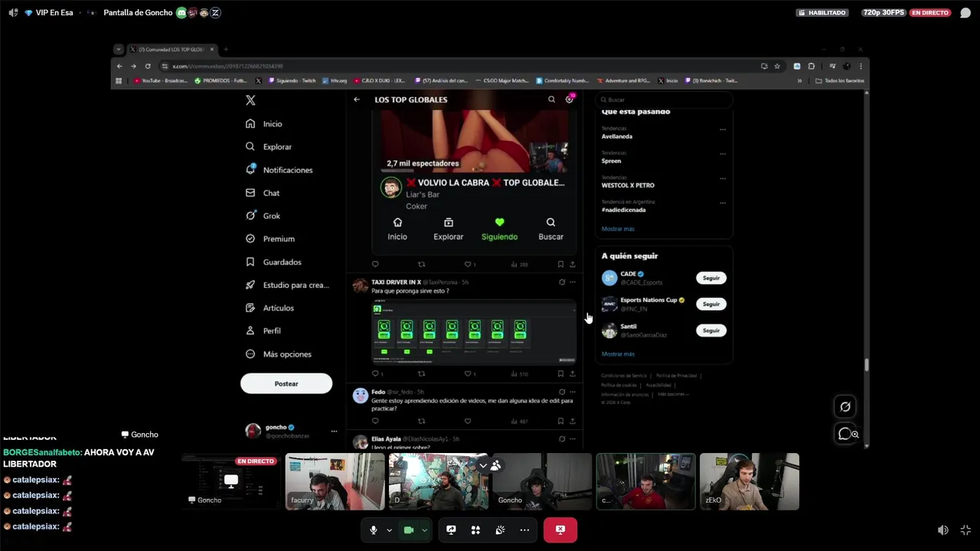The width and height of the screenshot is (980, 551).
Task: Open TAXI DRIVER post image
Action: point(474,332)
